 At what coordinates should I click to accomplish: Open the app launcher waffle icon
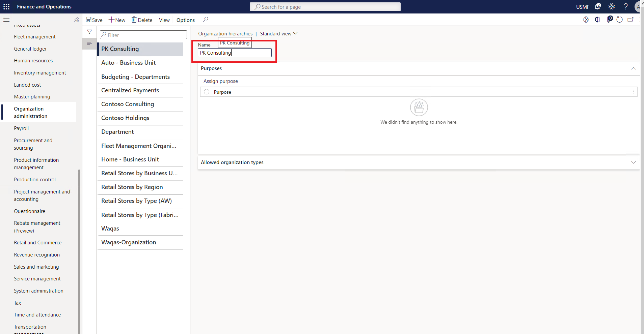point(6,7)
